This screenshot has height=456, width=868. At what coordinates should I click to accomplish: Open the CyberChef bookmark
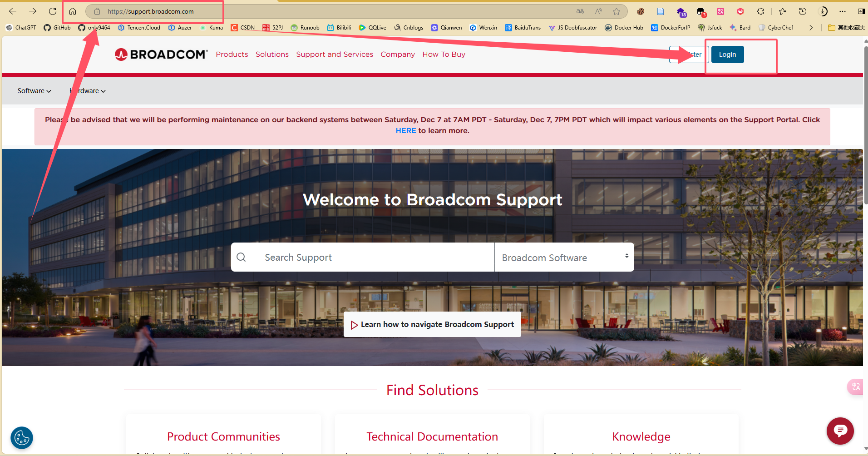[x=776, y=28]
